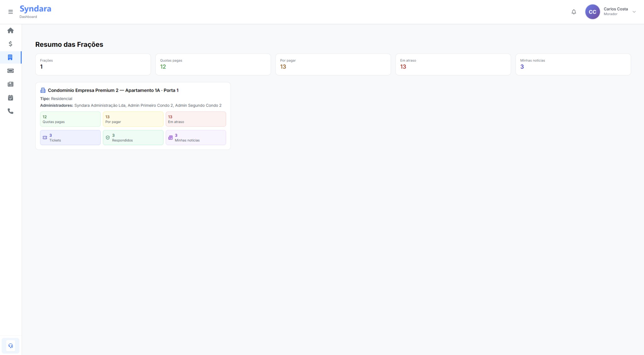Open the phone contacts sidebar icon
The width and height of the screenshot is (644, 355).
[x=10, y=111]
